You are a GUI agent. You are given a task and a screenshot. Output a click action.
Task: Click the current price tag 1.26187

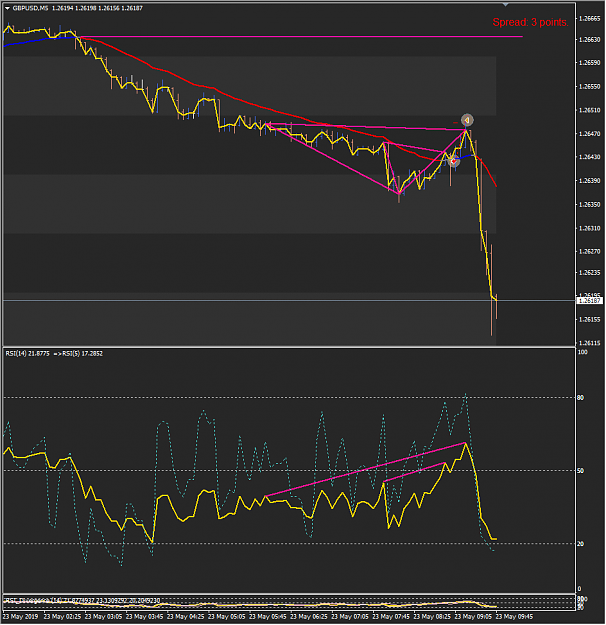(590, 301)
